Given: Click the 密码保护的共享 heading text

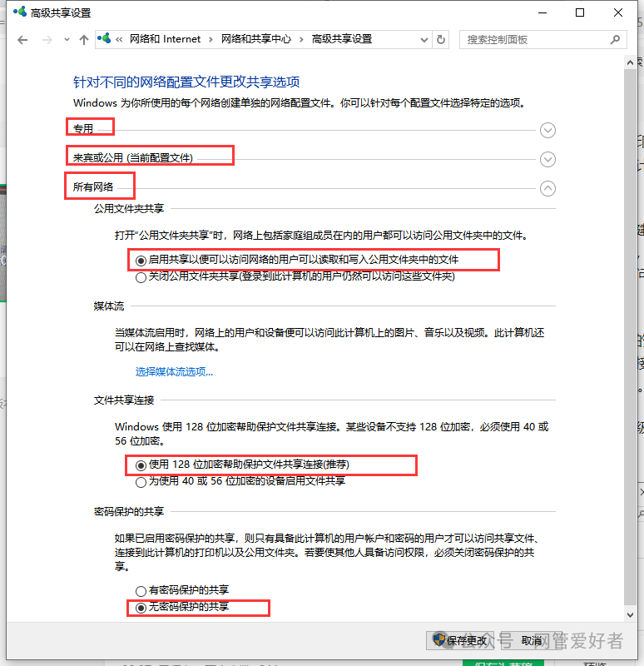Looking at the screenshot, I should tap(129, 511).
